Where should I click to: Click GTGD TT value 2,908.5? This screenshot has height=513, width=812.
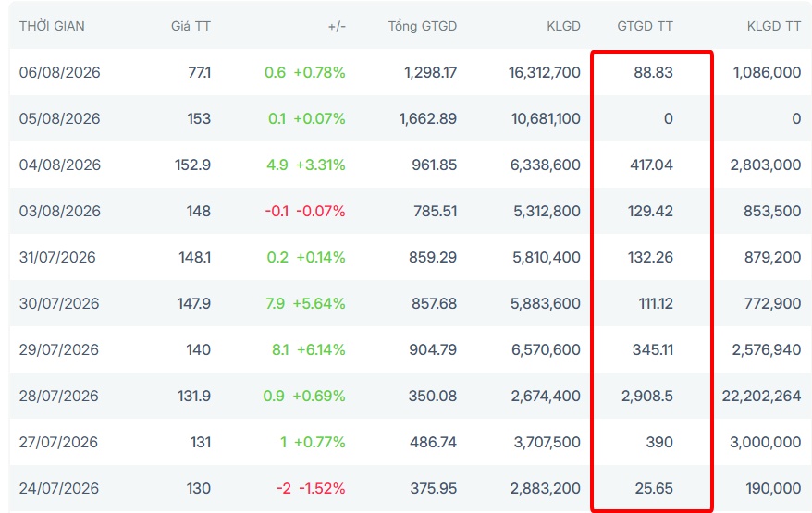[x=647, y=396]
